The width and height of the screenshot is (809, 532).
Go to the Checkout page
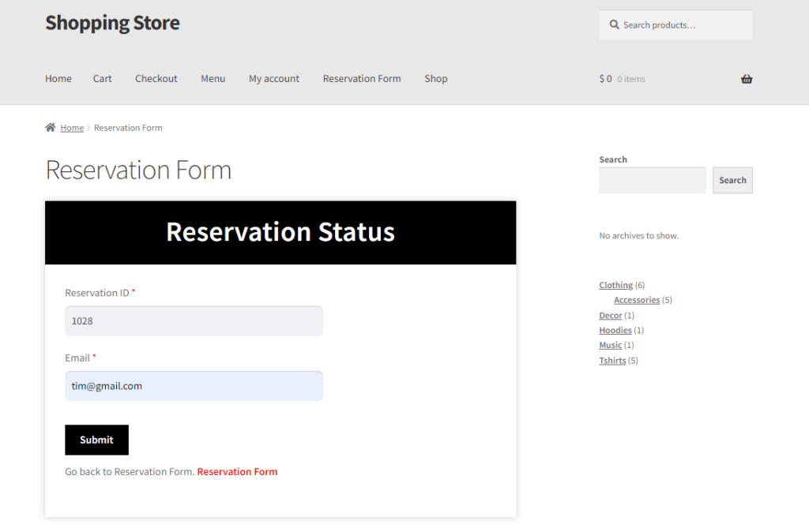pyautogui.click(x=156, y=79)
